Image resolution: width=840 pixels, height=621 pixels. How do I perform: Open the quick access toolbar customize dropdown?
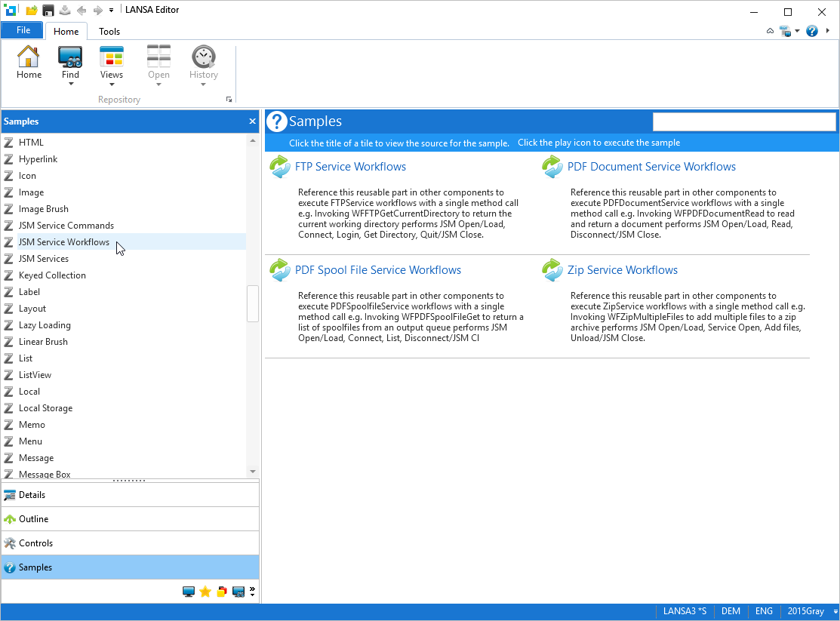[112, 10]
